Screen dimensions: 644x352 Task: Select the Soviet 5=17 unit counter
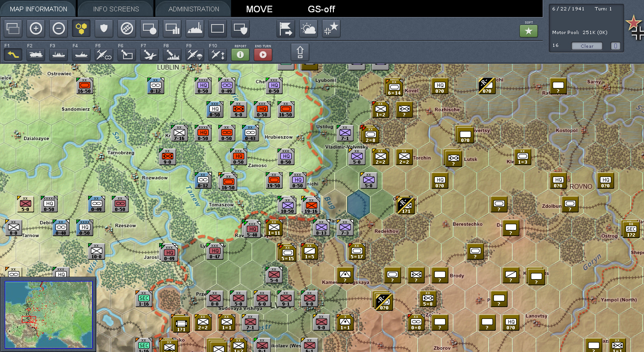pos(357,251)
